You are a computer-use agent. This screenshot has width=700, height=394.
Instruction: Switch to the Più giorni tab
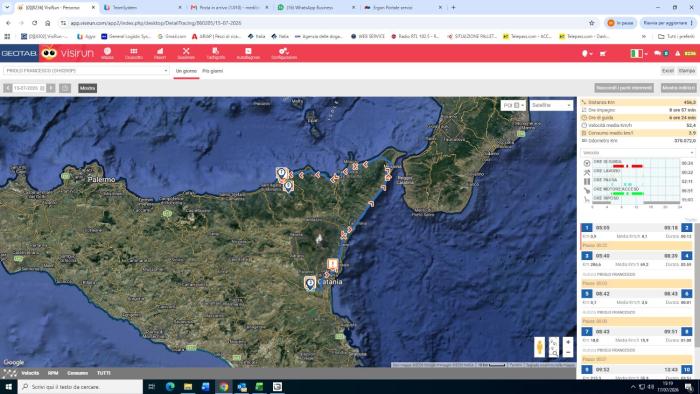tap(212, 71)
